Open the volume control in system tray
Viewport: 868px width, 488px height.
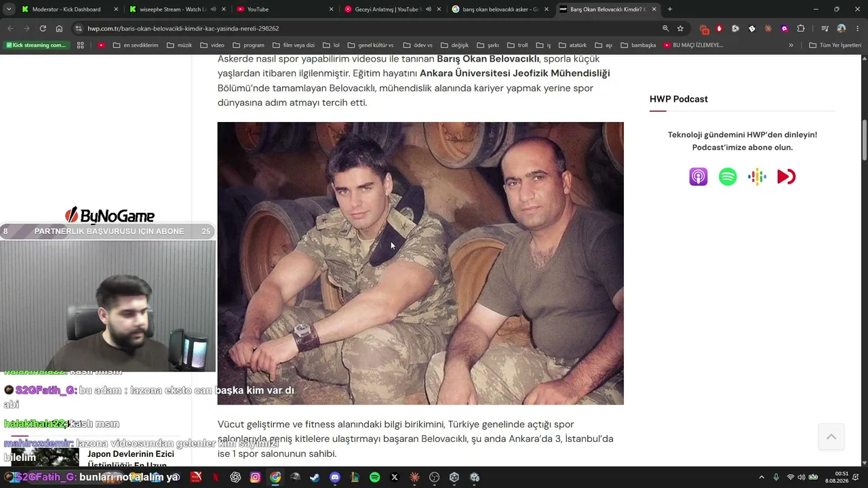click(x=801, y=477)
